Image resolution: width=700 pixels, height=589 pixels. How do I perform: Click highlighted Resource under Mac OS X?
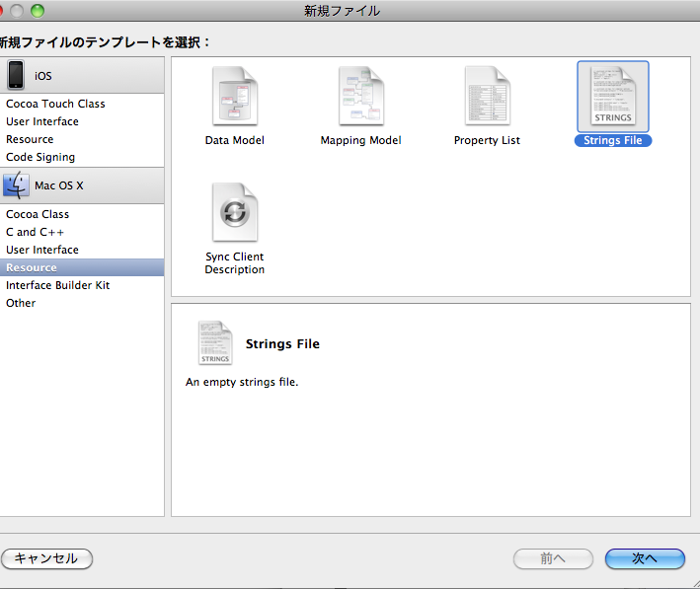82,267
